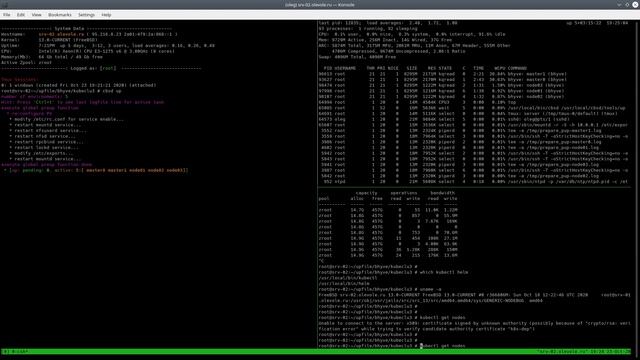Click the 'cbsd up' command in left pane

tap(112, 91)
